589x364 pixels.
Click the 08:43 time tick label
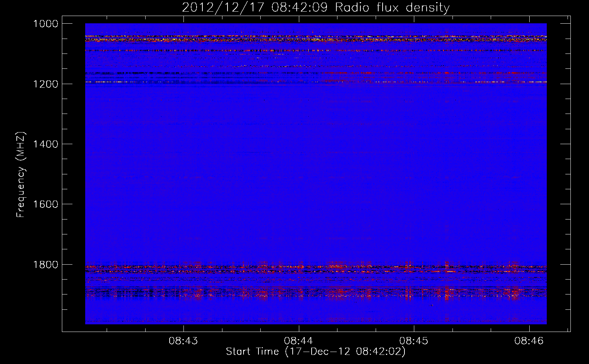pyautogui.click(x=183, y=341)
